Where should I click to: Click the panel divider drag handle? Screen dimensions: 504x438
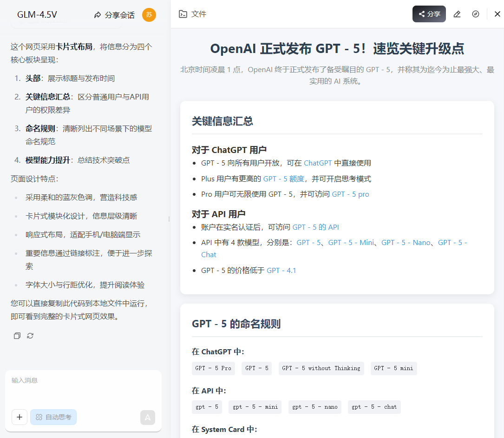169,219
